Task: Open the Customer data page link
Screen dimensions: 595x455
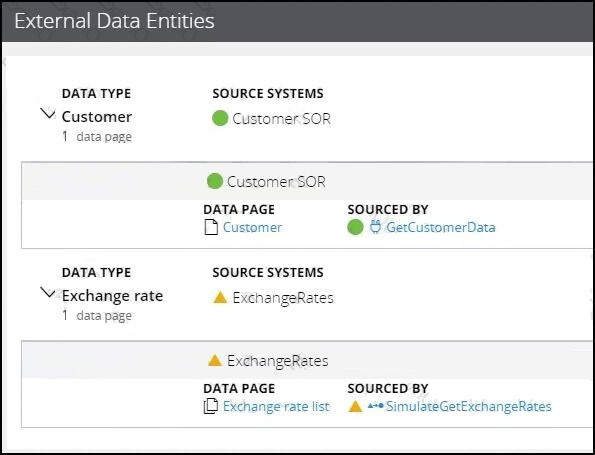Action: (252, 227)
